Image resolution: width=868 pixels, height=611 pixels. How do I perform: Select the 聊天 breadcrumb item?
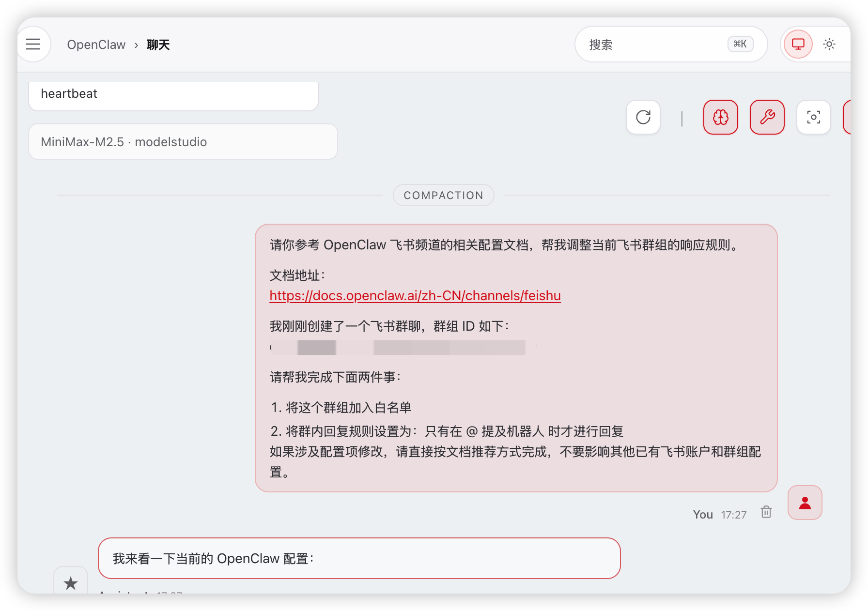click(x=158, y=45)
